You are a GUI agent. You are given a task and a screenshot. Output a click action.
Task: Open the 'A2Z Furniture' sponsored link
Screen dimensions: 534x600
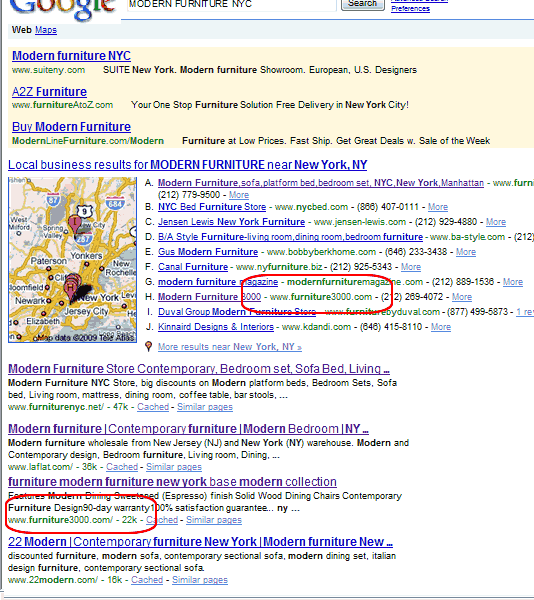pyautogui.click(x=49, y=92)
